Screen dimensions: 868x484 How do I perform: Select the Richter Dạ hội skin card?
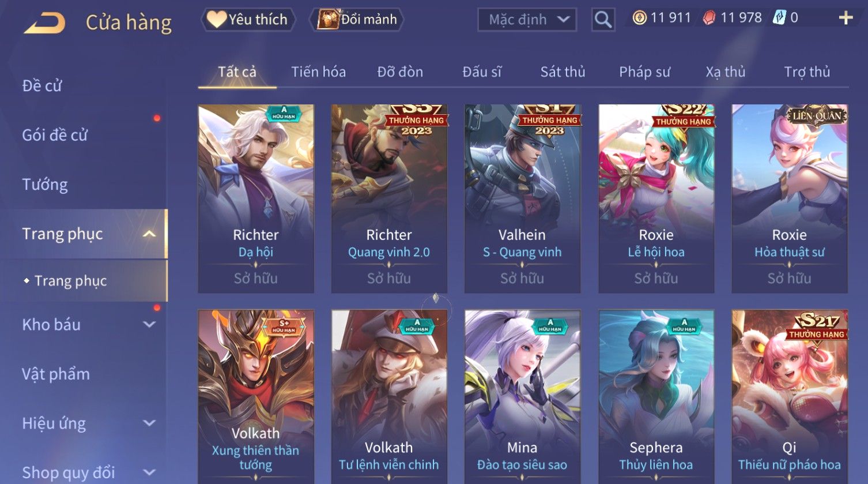click(256, 198)
